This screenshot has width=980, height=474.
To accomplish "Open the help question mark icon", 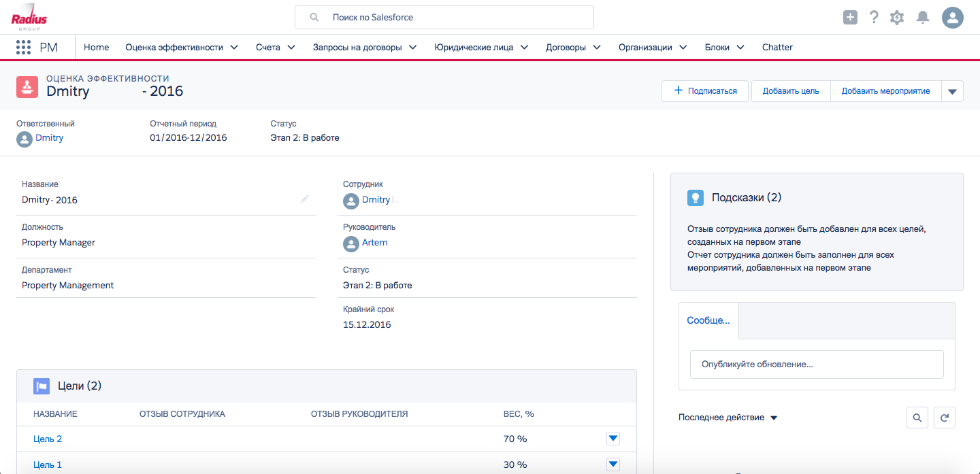I will (x=874, y=18).
